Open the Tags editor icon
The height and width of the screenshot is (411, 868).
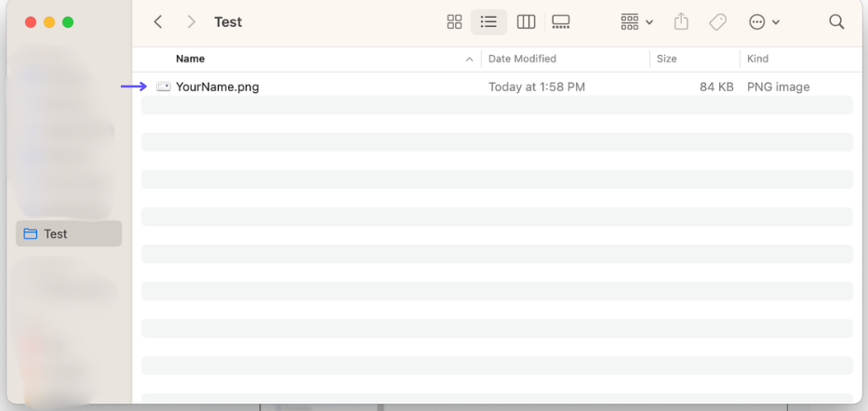[x=717, y=22]
